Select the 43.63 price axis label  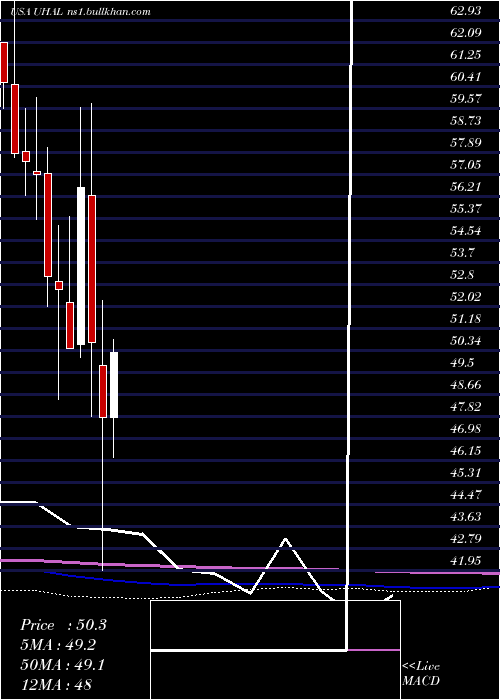click(x=466, y=517)
